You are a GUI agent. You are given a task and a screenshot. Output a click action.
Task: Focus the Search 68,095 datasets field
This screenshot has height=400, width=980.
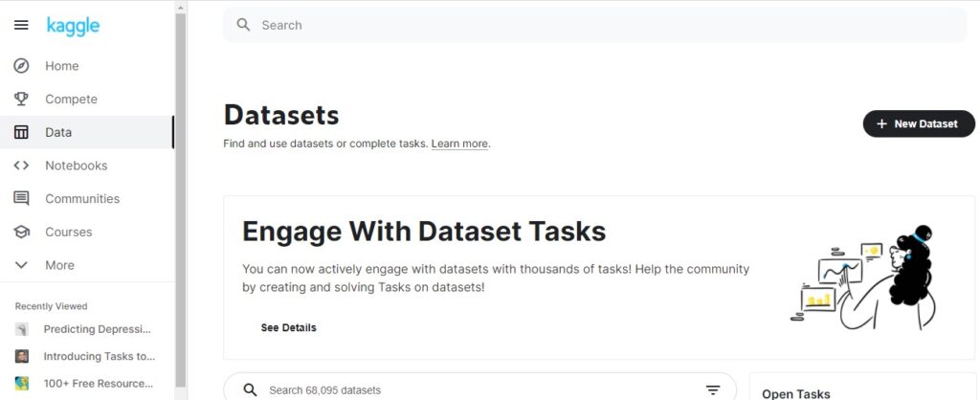[x=480, y=390]
